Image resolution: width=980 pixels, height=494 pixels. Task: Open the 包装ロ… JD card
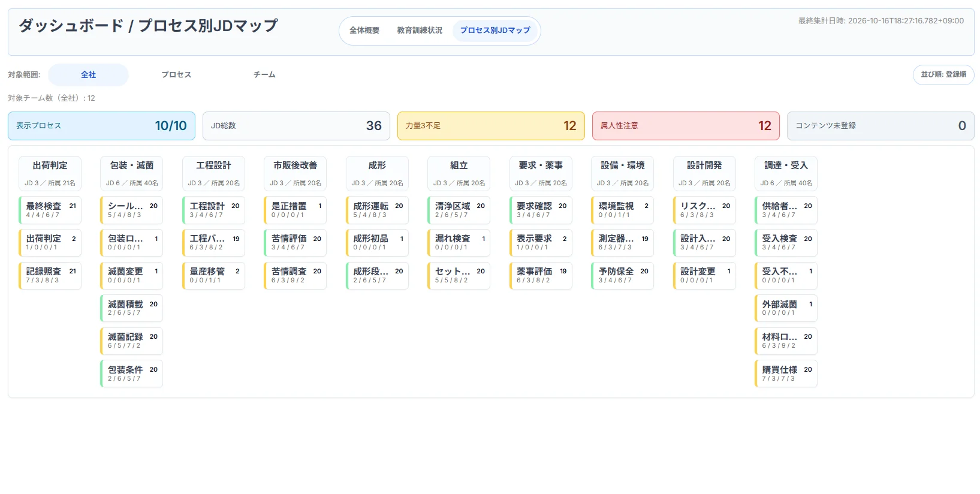tap(132, 243)
